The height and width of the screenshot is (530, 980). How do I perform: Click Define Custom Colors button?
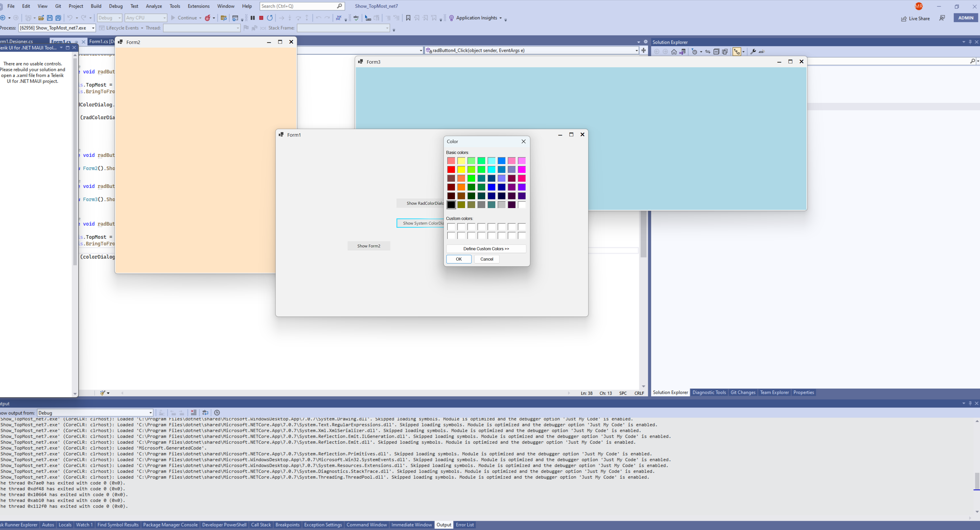click(486, 249)
